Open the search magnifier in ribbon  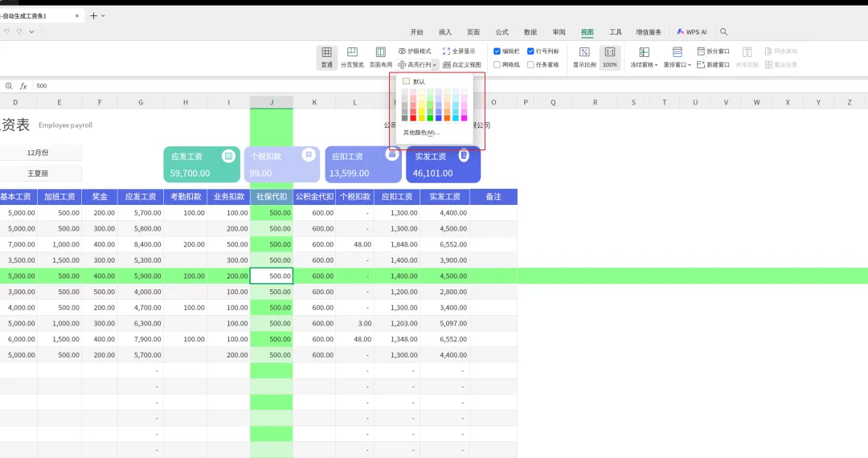coord(723,32)
